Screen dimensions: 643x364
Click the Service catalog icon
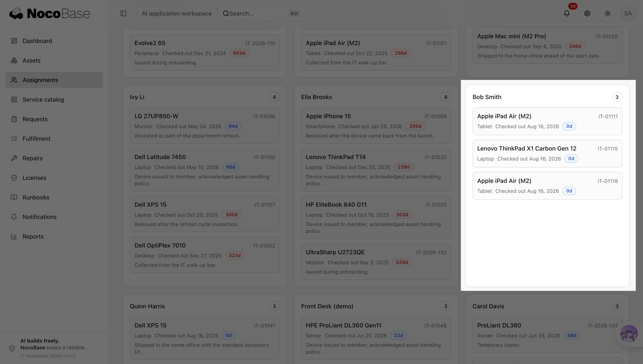click(14, 100)
